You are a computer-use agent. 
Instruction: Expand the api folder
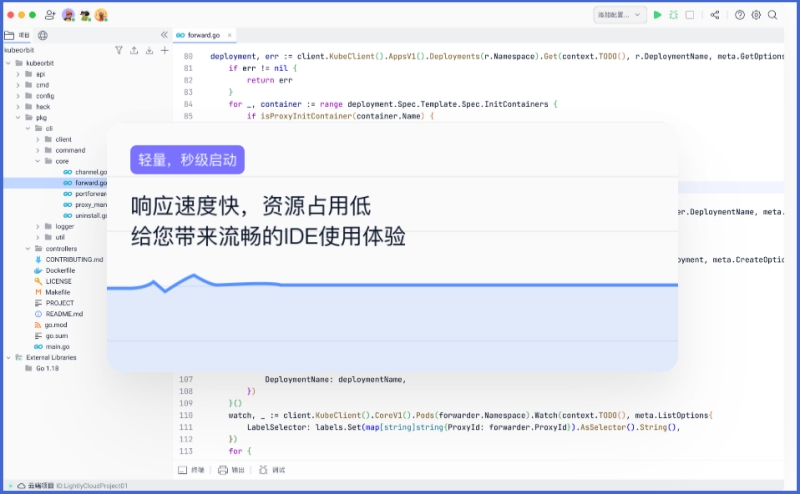pos(18,74)
